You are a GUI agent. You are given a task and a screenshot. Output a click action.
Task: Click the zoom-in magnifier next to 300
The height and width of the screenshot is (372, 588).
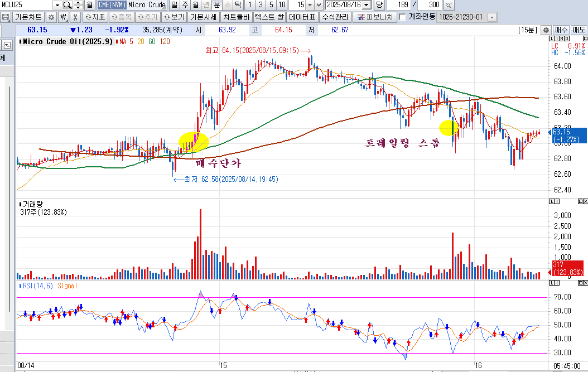pos(448,5)
